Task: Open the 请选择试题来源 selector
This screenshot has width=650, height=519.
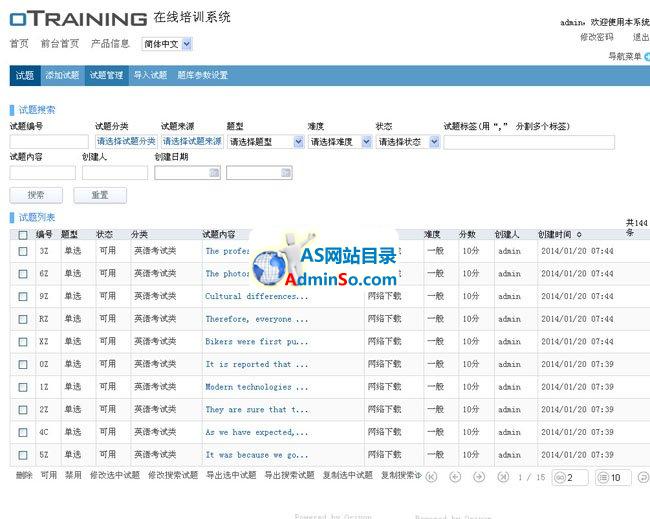Action: click(192, 141)
